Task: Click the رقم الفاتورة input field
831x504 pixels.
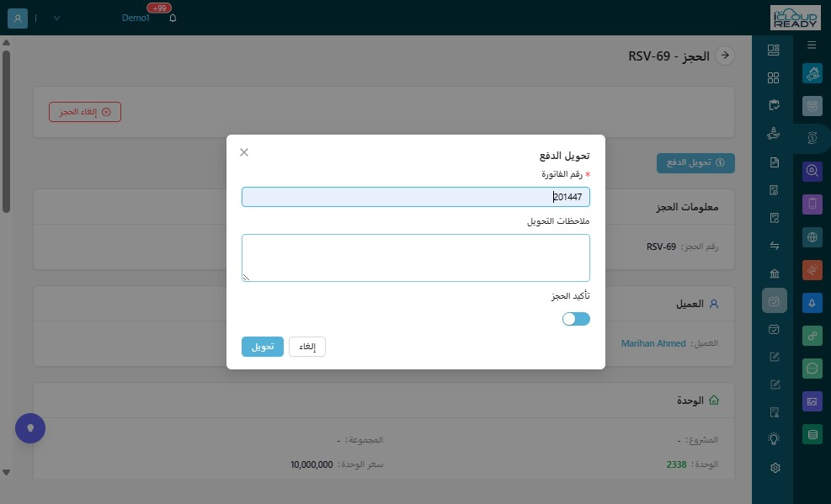Action: tap(416, 197)
